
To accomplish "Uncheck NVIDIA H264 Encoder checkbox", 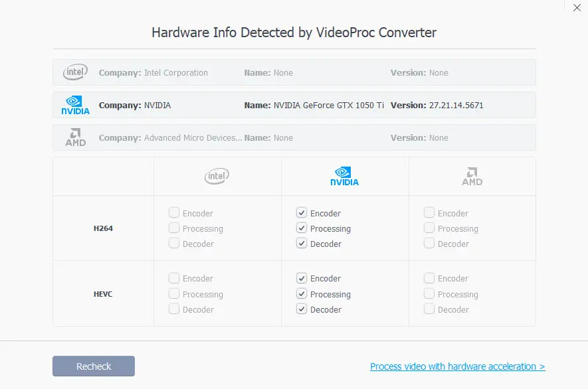I will click(302, 212).
